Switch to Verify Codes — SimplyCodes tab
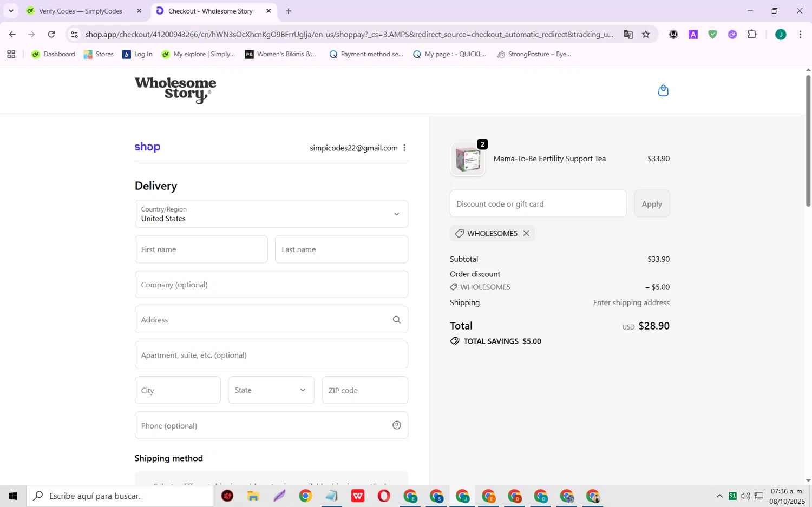Viewport: 812px width, 507px height. [80, 11]
